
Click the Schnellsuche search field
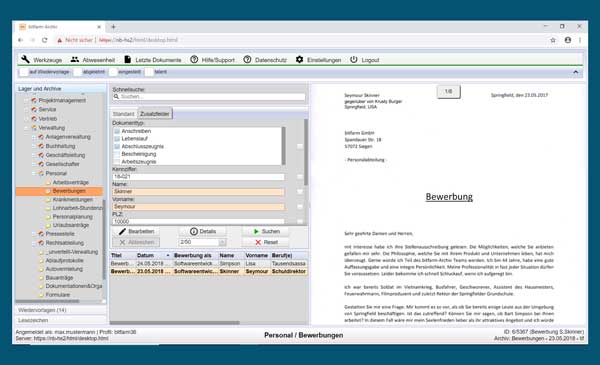click(209, 97)
